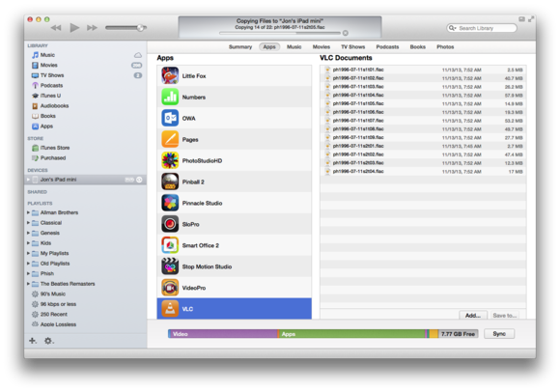
Task: Switch to the Music tab
Action: tap(294, 46)
